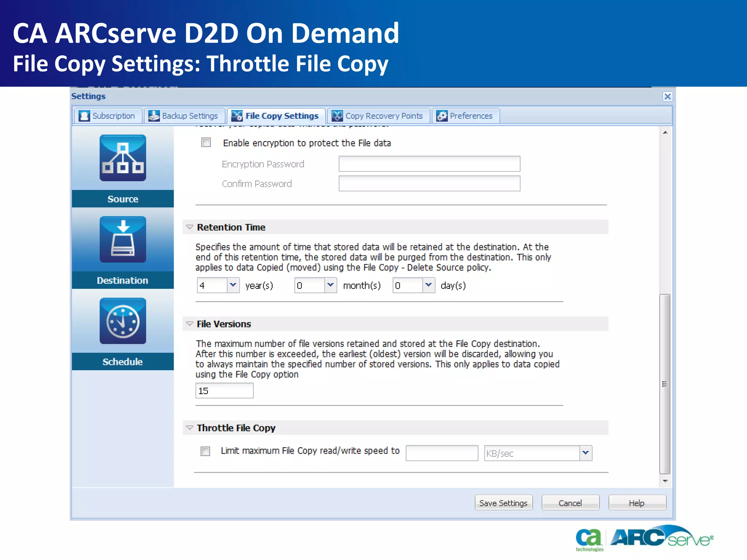The image size is (747, 560).
Task: Collapse the Retention Time section
Action: click(189, 227)
